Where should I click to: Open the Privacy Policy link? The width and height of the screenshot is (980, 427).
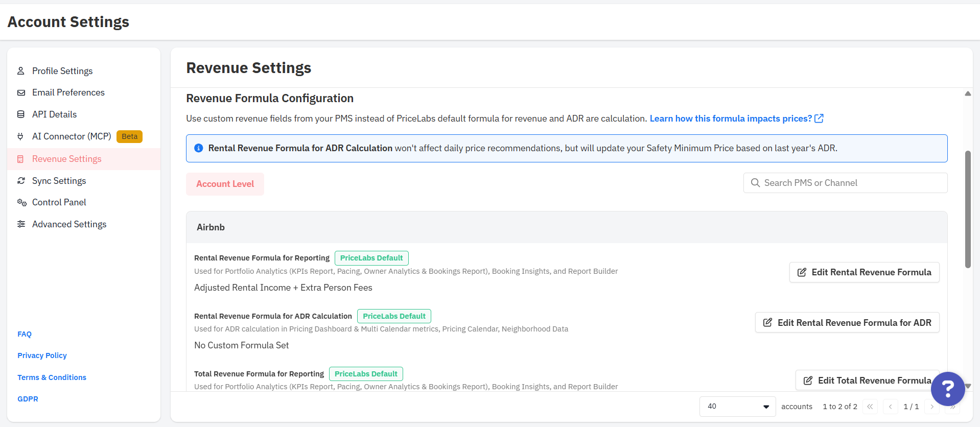[x=42, y=355]
